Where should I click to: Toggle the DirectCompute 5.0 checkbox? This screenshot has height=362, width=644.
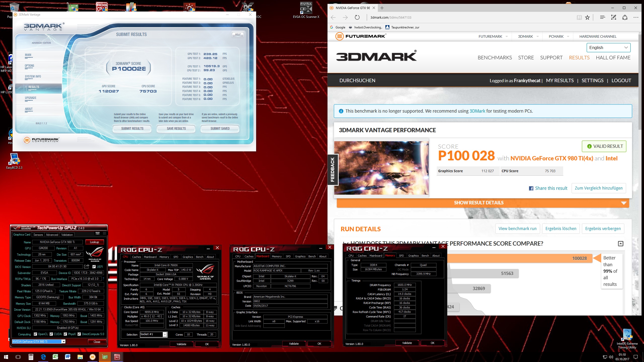tap(79, 334)
